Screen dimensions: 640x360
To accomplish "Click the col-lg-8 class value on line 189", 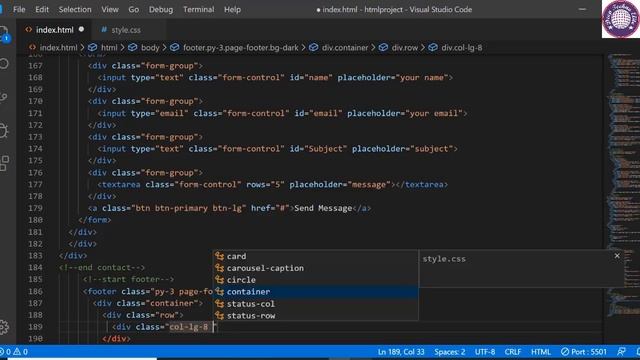I will click(x=189, y=327).
